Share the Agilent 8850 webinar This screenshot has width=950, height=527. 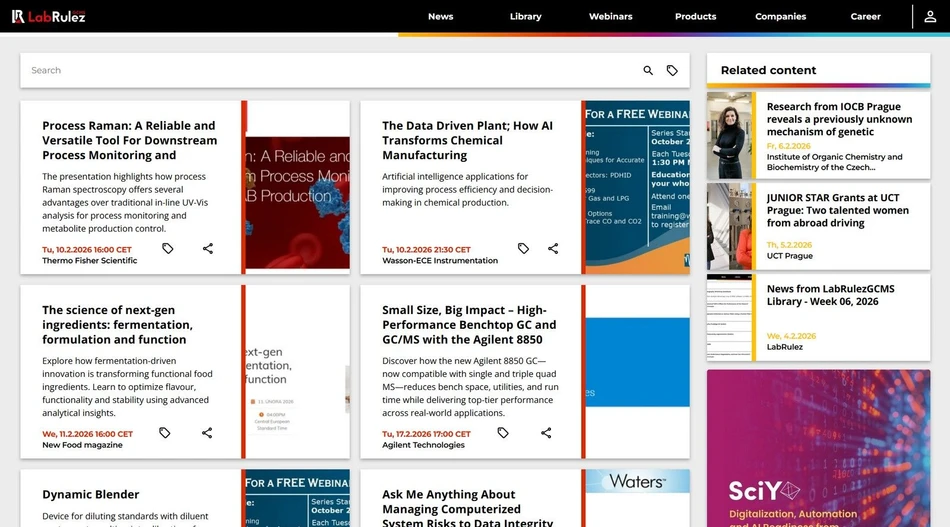[x=546, y=433]
